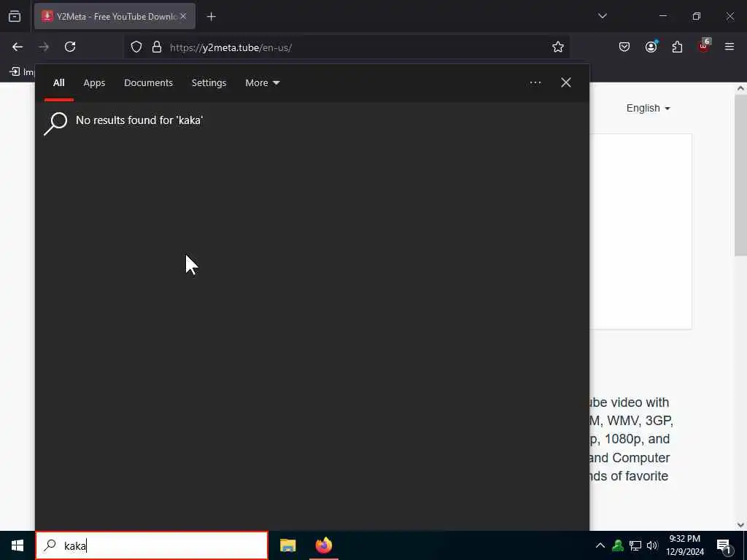The height and width of the screenshot is (560, 747).
Task: Open the Firefox application menu
Action: tap(729, 47)
